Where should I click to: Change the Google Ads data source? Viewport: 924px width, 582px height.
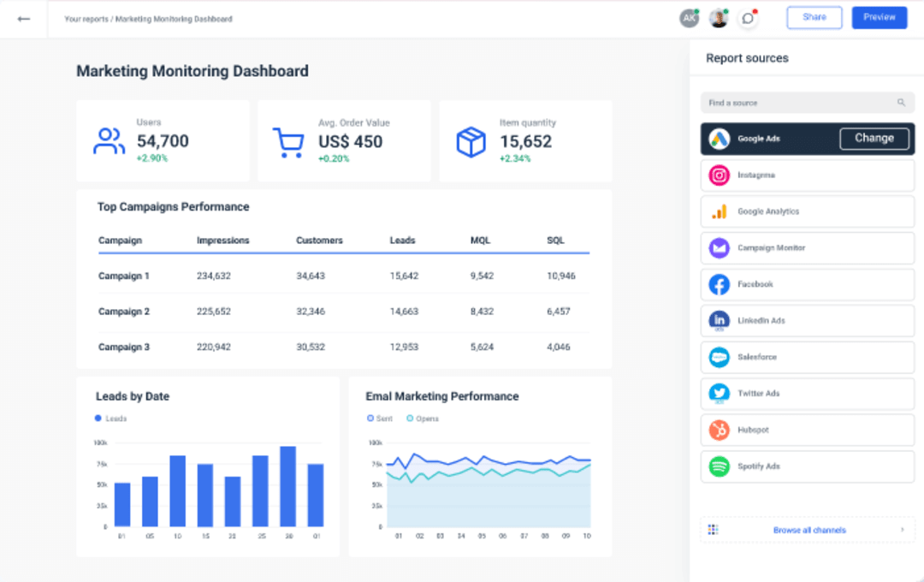click(x=874, y=138)
